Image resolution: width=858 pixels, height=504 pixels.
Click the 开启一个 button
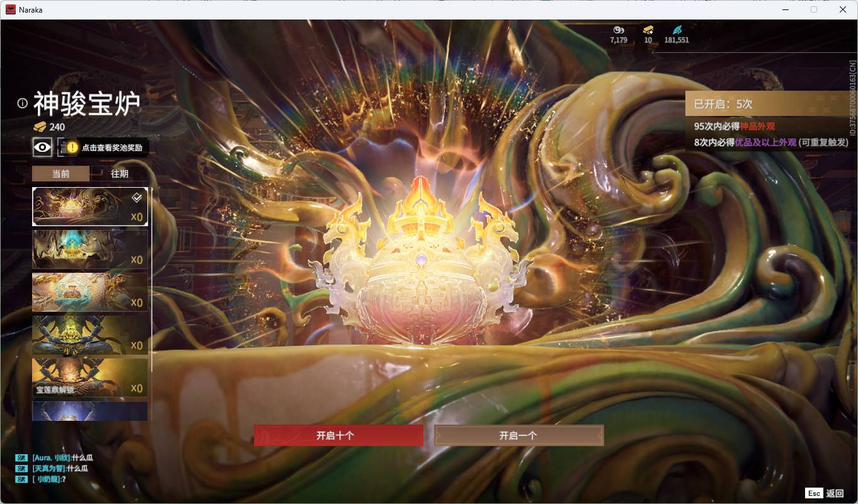point(518,435)
